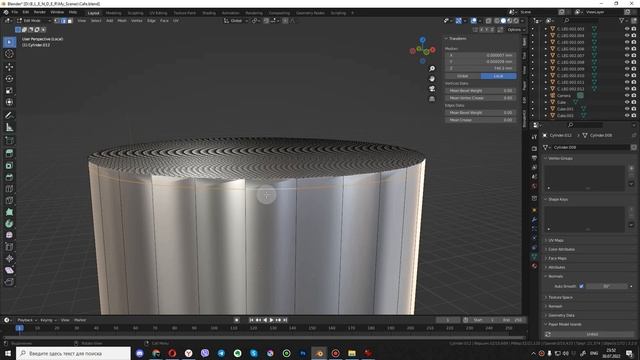Screen dimensions: 640x360
Task: Activate the Bevel tool
Action: pyautogui.click(x=9, y=177)
